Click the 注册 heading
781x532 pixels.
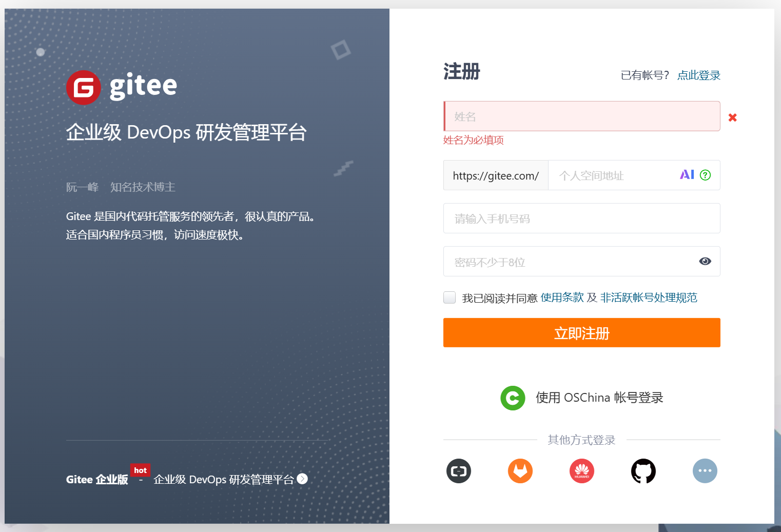coord(461,71)
